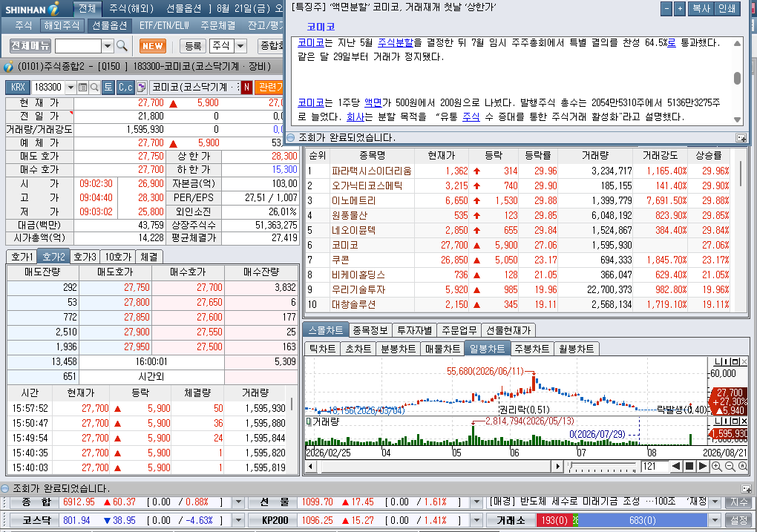
Task: Click the window info icon beside (0101)주식종합2 title
Action: [x=8, y=67]
